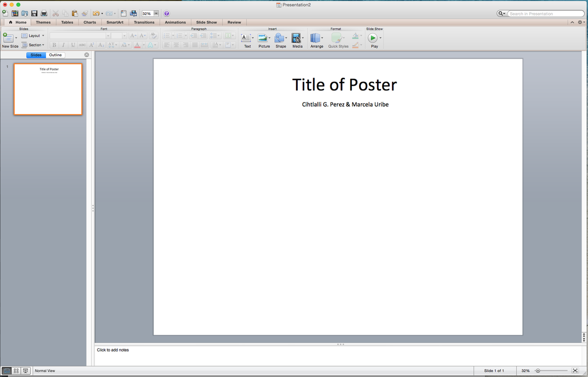The image size is (588, 377).
Task: Insert a Picture from the ribbon
Action: click(263, 38)
